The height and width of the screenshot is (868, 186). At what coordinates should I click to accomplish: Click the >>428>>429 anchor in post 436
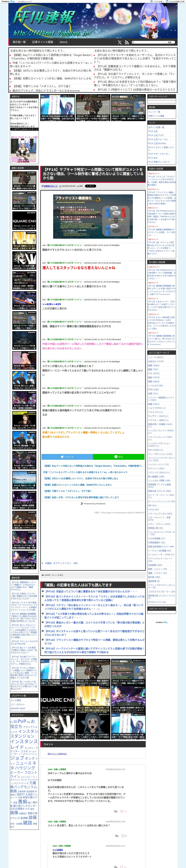point(52,304)
